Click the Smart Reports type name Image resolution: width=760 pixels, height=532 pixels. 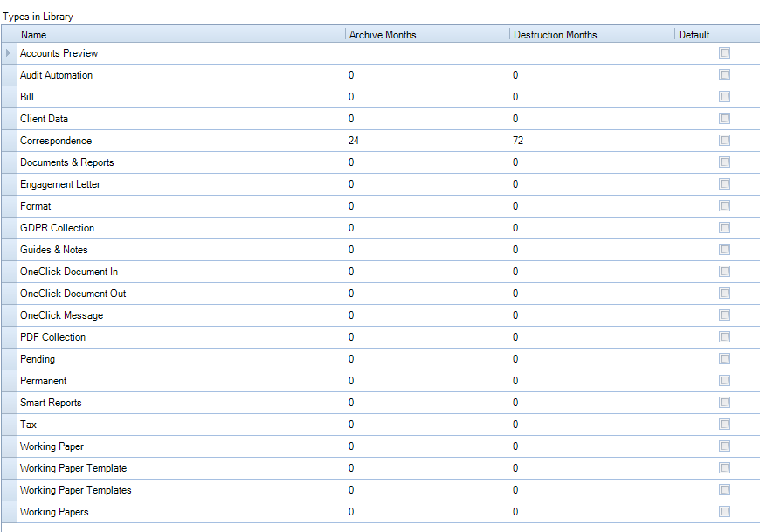pyautogui.click(x=51, y=403)
